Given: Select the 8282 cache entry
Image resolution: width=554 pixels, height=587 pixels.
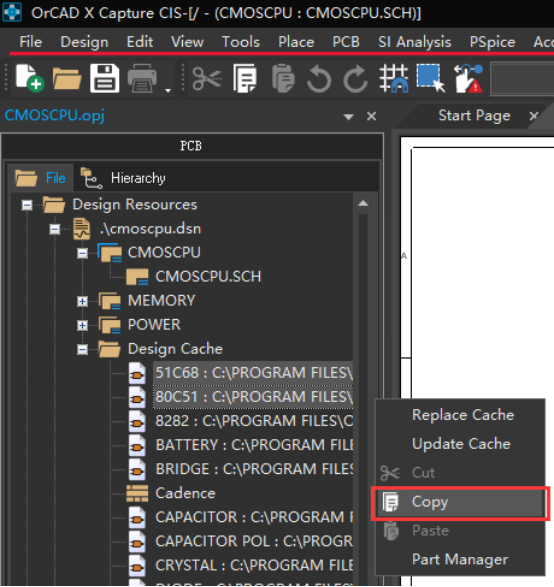Looking at the screenshot, I should (x=254, y=421).
